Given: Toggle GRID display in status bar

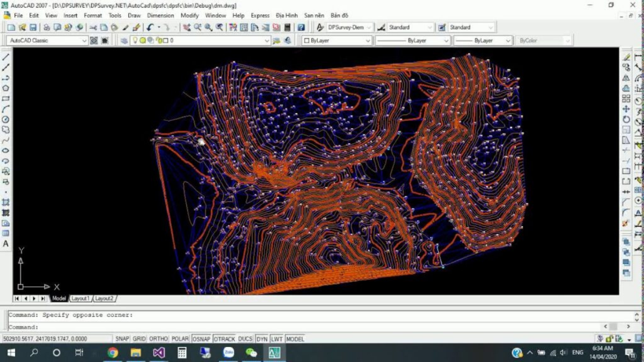Looking at the screenshot, I should [x=139, y=339].
